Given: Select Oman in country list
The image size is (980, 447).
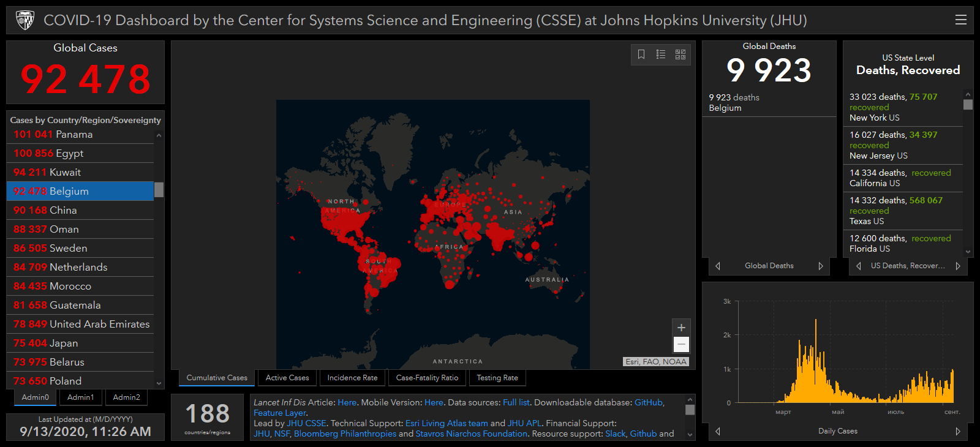Looking at the screenshot, I should [80, 229].
